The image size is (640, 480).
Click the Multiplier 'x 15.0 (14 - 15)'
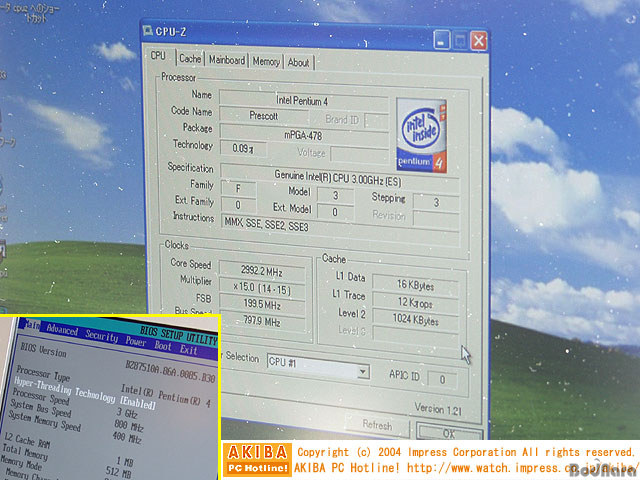click(262, 289)
